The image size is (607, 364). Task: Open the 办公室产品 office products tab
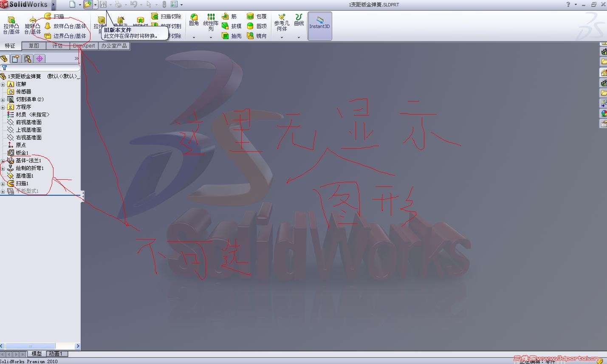(x=114, y=46)
